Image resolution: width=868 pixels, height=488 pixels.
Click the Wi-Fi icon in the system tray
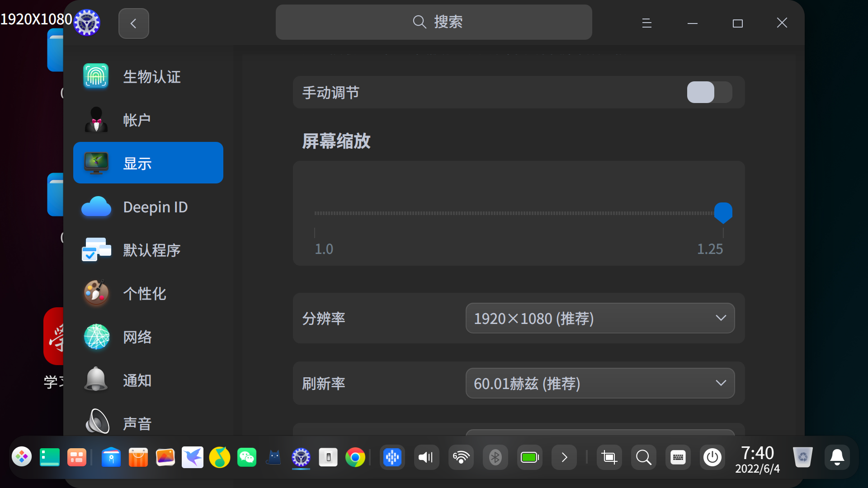(461, 457)
